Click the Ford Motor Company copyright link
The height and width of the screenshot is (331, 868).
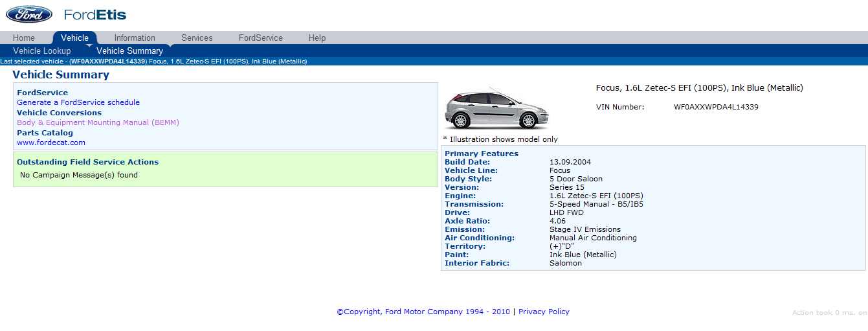[x=423, y=312]
